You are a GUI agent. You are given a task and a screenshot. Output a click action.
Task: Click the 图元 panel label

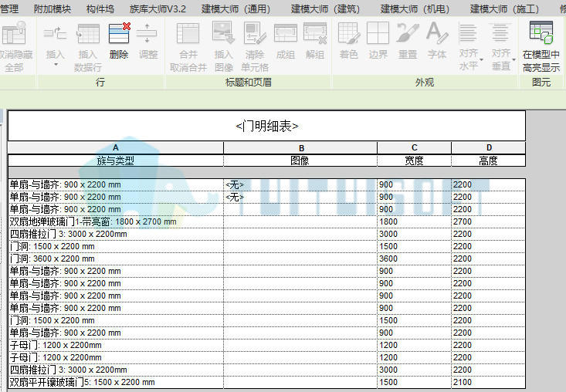541,83
